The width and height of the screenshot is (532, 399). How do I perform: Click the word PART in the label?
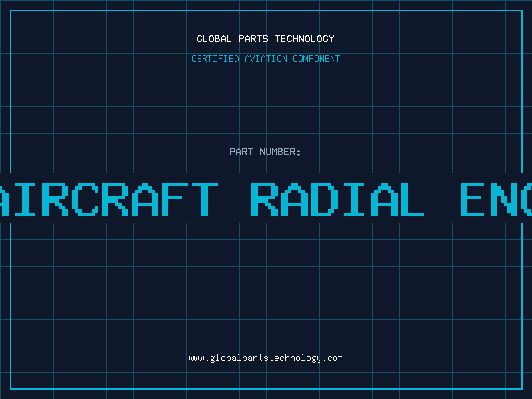coord(241,152)
